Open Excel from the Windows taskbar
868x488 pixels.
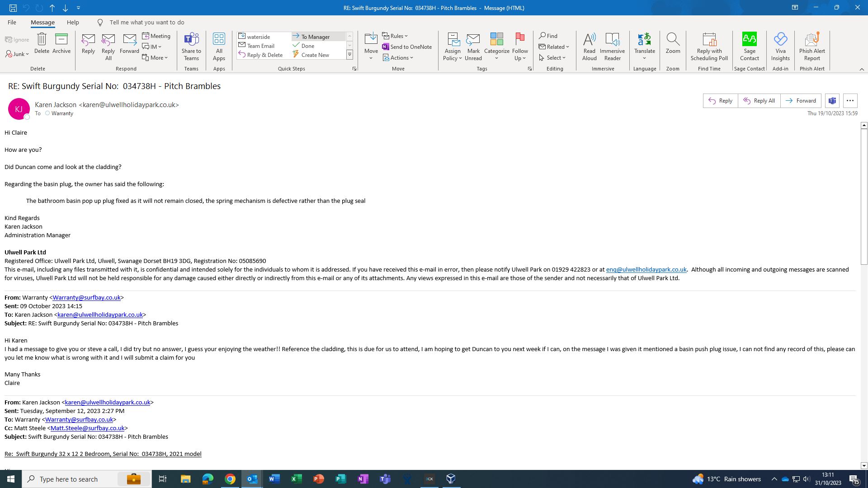[x=296, y=479]
